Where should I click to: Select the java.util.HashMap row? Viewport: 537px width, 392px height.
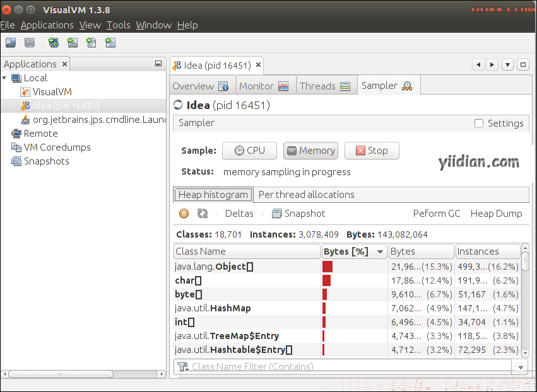[x=347, y=308]
